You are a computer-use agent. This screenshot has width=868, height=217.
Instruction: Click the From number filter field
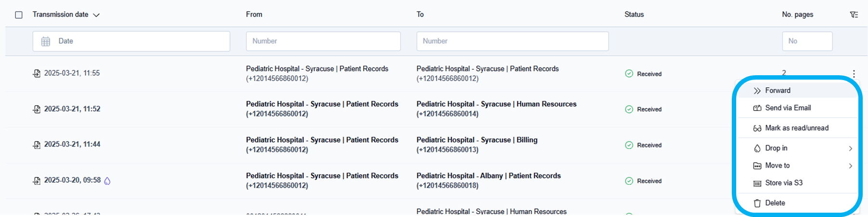point(323,41)
